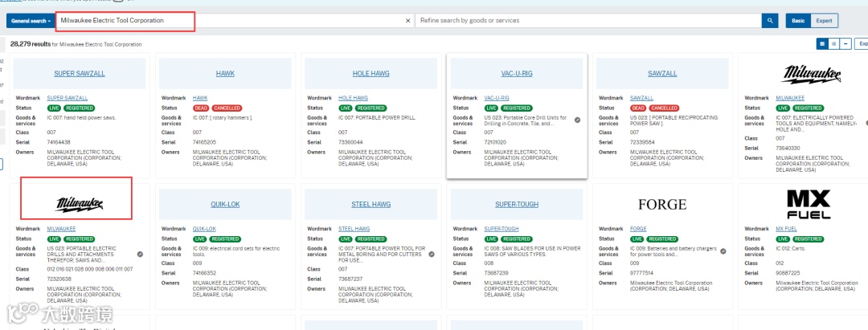Open the STEEL HAWG card title link
Viewport: 868px width, 330px height.
point(371,205)
